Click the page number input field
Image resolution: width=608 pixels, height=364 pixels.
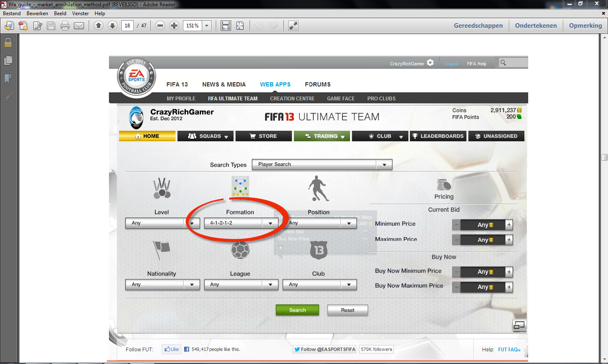click(128, 26)
